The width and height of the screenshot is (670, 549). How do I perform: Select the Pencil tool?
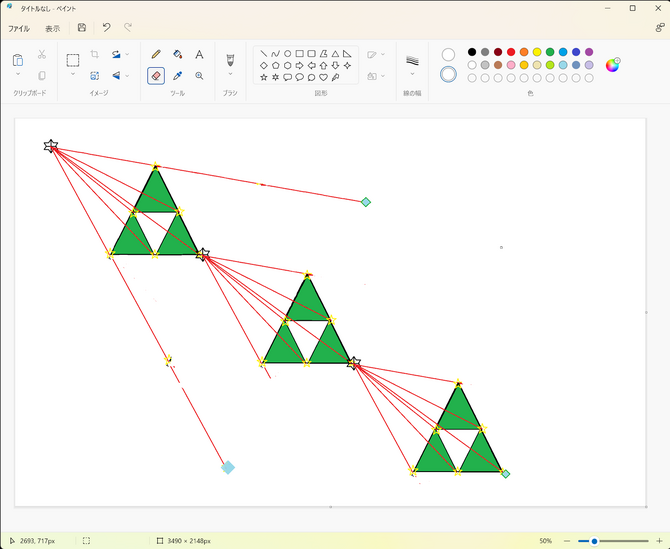[x=155, y=55]
